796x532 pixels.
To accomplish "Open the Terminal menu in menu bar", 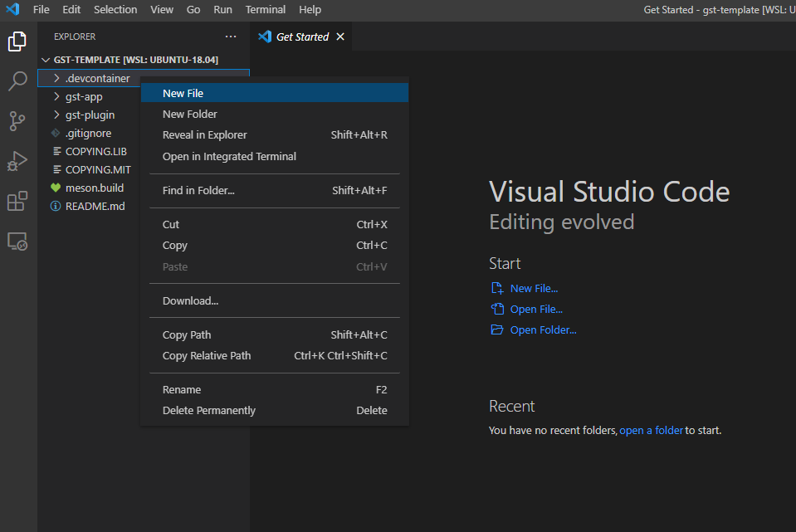I will click(x=265, y=9).
